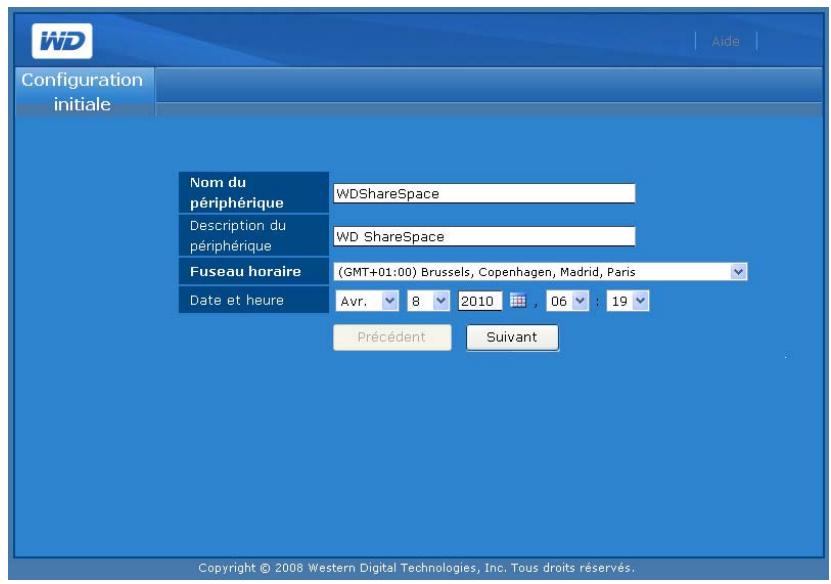
Task: Click the Western Digital copyright footer text
Action: [416, 568]
